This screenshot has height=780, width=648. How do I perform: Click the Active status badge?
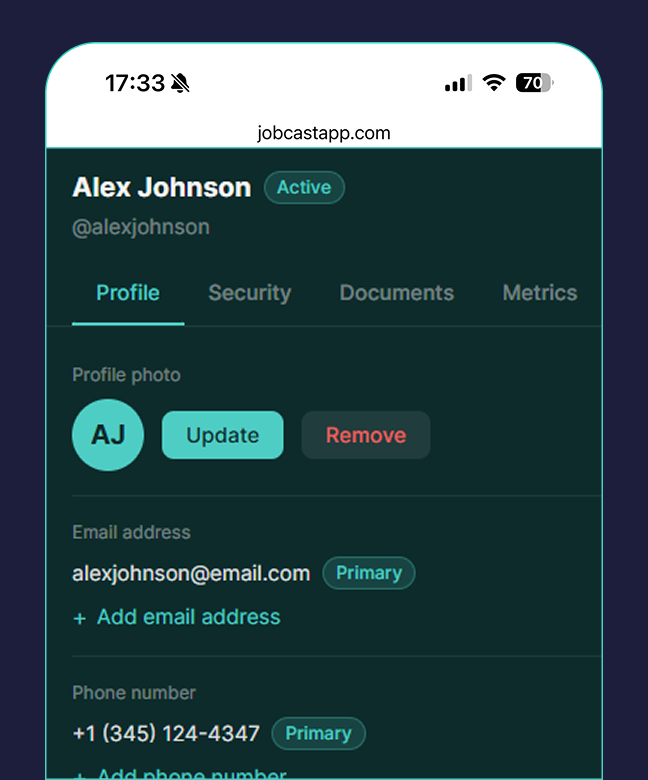pyautogui.click(x=304, y=188)
